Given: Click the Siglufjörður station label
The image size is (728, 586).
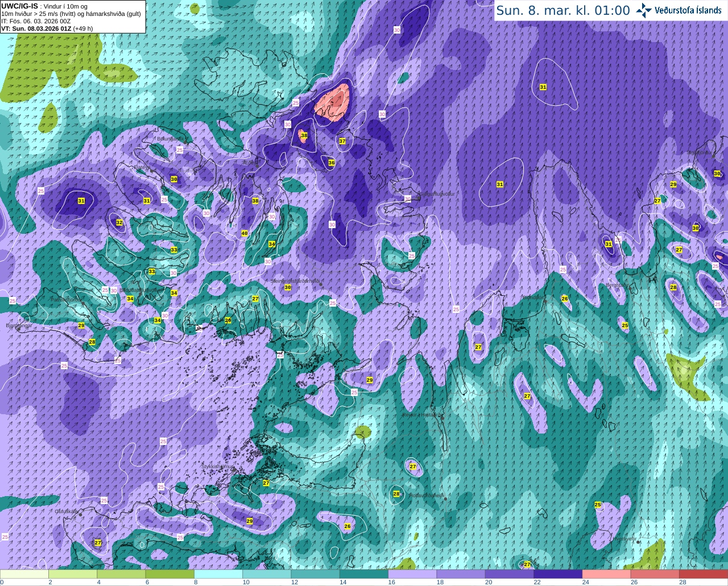Looking at the screenshot, I should (x=698, y=152).
